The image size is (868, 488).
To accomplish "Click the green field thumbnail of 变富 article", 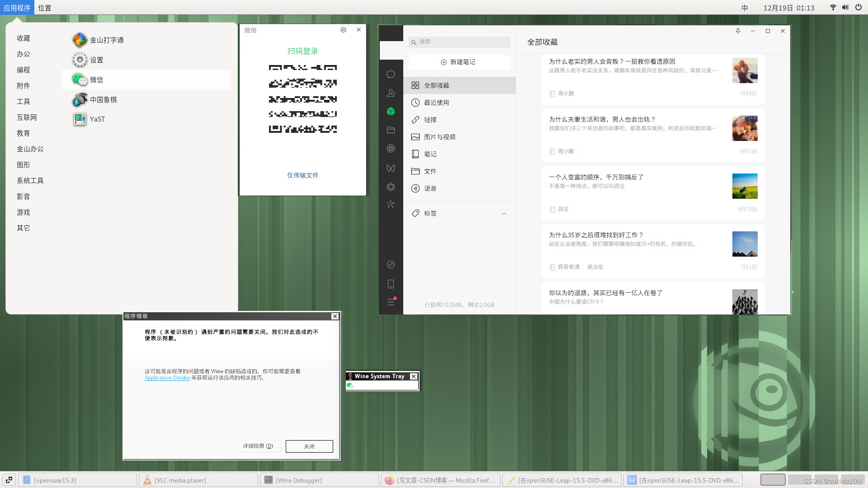I will (x=745, y=186).
